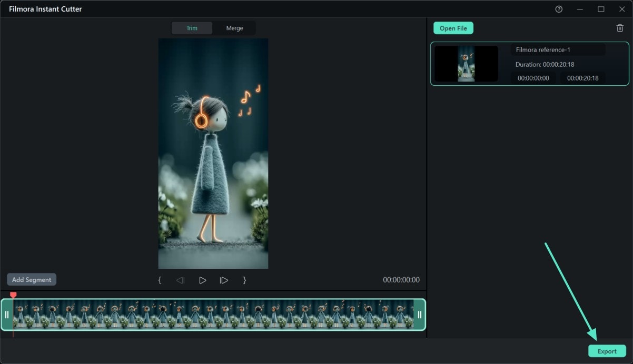Switch to the Trim tab
The image size is (633, 364).
click(x=192, y=28)
